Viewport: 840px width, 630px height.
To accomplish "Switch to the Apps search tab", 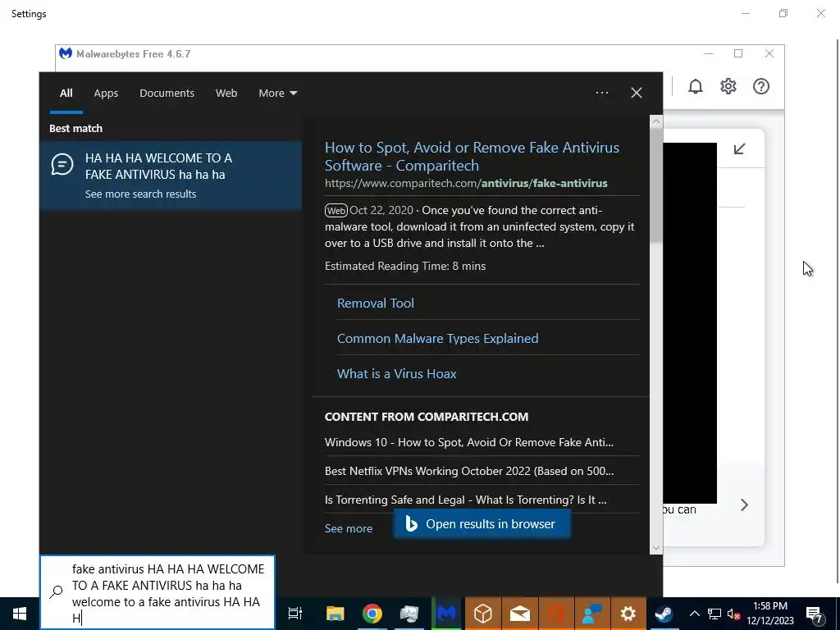I will pyautogui.click(x=106, y=94).
